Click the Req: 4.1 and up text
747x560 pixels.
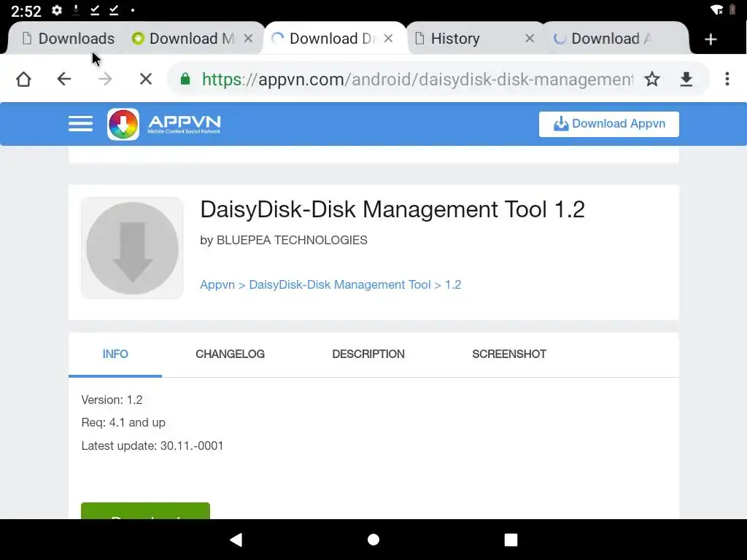coord(123,423)
